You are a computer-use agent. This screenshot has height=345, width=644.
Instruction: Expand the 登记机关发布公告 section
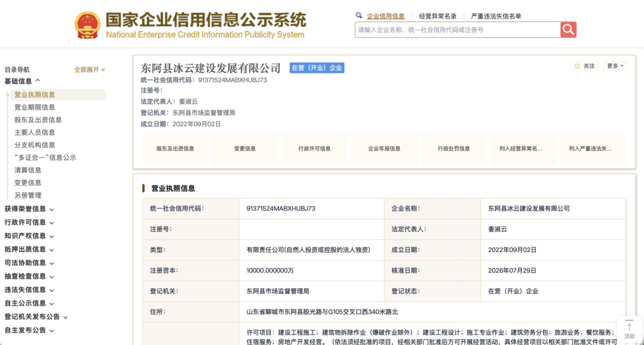click(x=36, y=316)
